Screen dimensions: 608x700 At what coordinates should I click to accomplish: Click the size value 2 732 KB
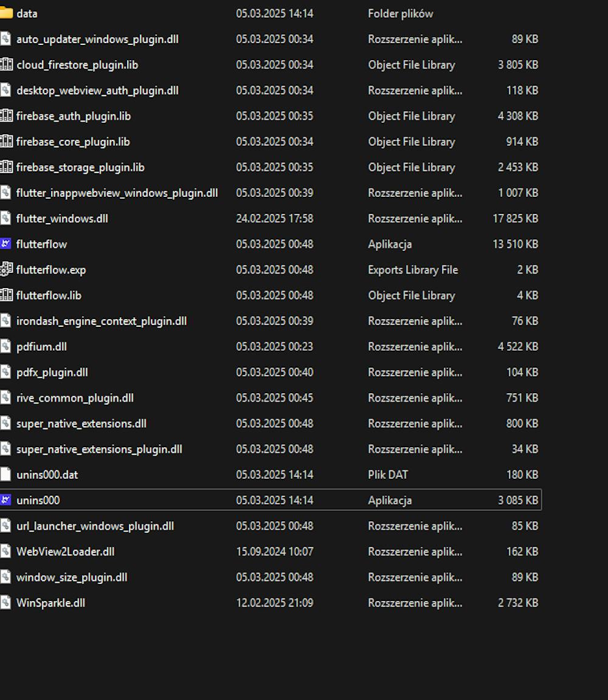[518, 603]
